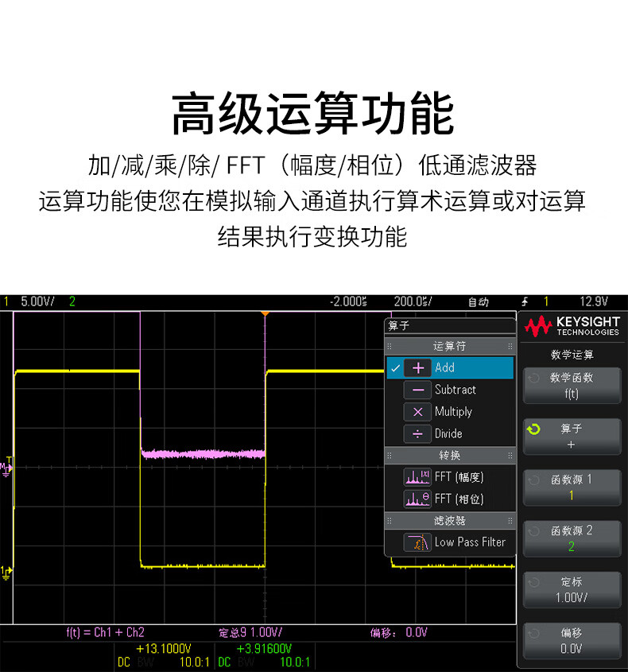
Task: Select the 函数源 2 softkey
Action: [x=572, y=538]
